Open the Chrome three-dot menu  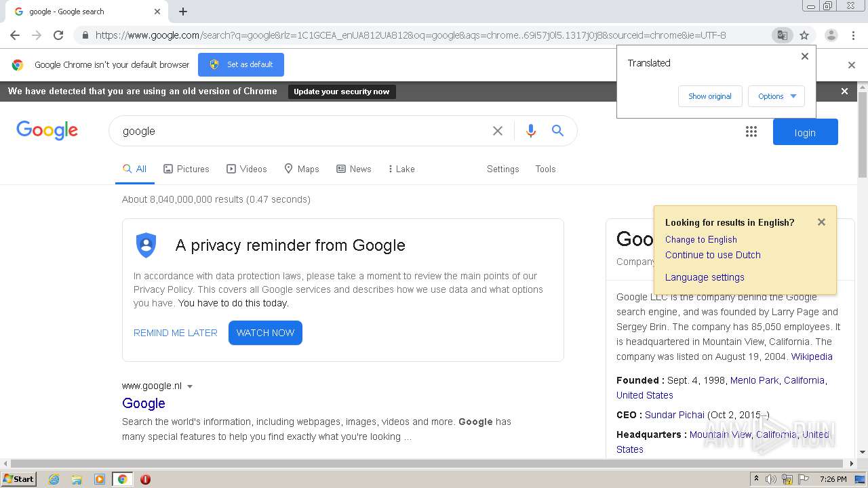(853, 35)
